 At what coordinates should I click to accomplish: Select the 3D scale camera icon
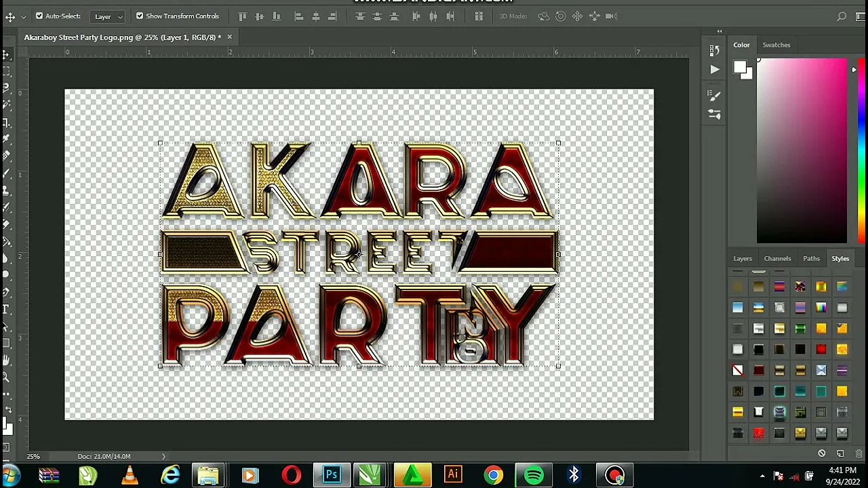(x=611, y=16)
